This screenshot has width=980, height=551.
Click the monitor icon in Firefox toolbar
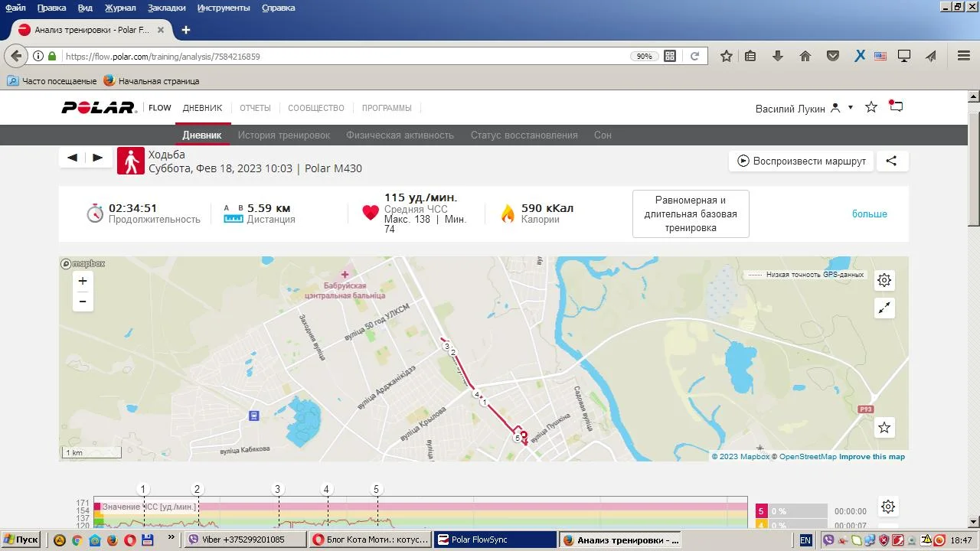[904, 56]
